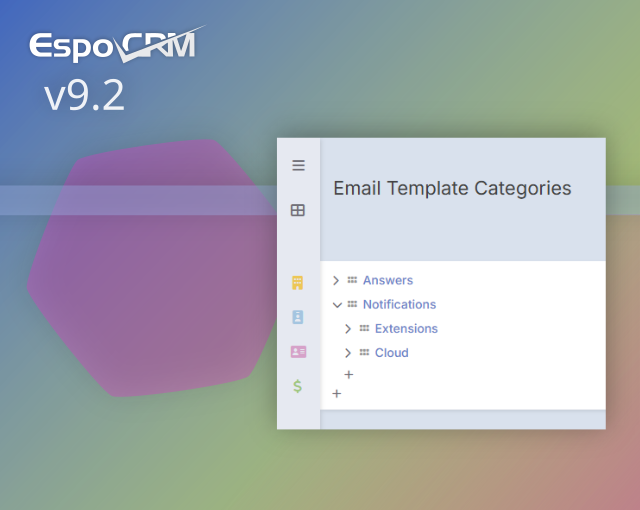Click grip icon beside Answers
This screenshot has height=510, width=640.
[x=352, y=280]
